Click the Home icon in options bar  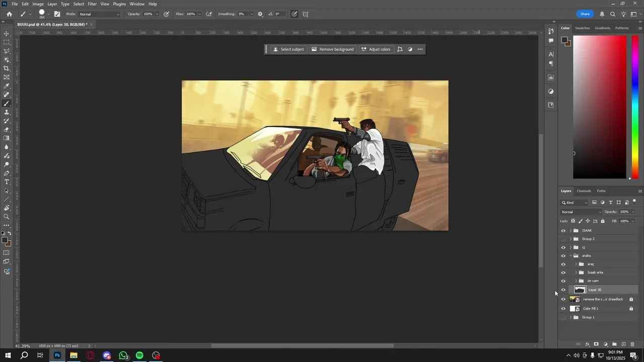[9, 14]
